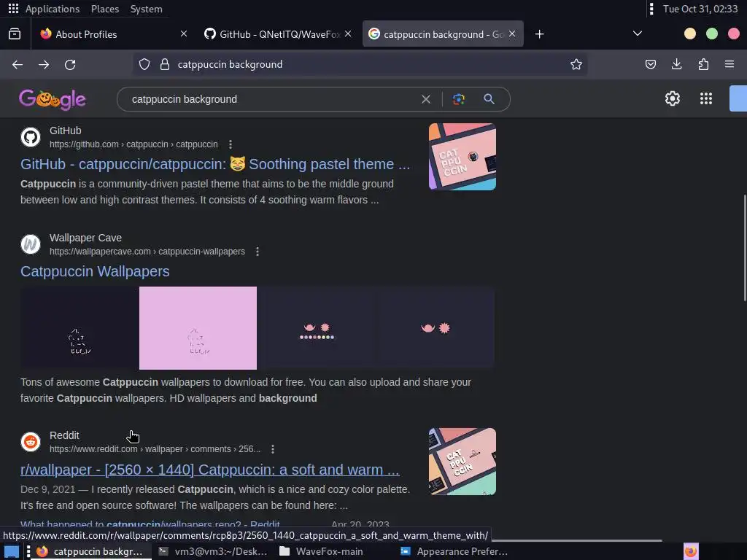Go back to the previous page
This screenshot has height=560, width=747.
(18, 64)
